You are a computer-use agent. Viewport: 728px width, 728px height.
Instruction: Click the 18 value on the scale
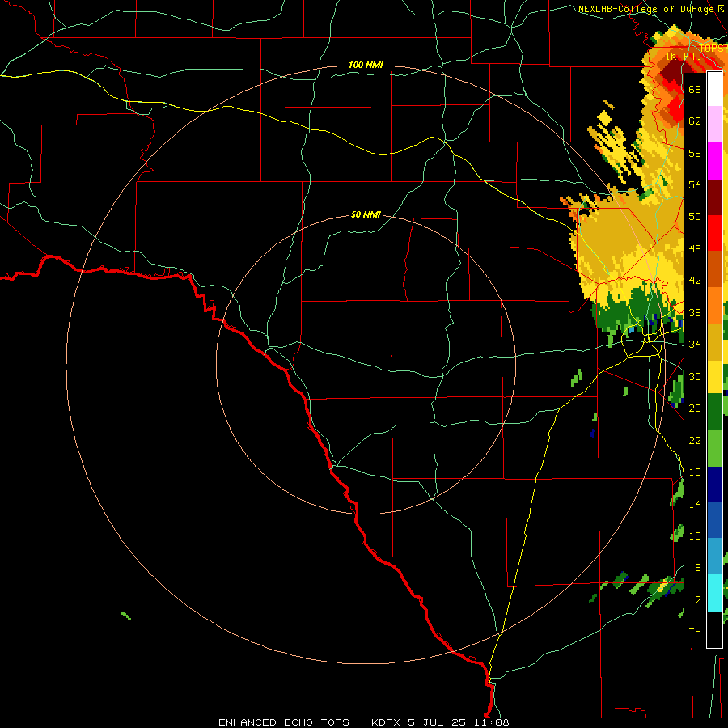click(695, 472)
